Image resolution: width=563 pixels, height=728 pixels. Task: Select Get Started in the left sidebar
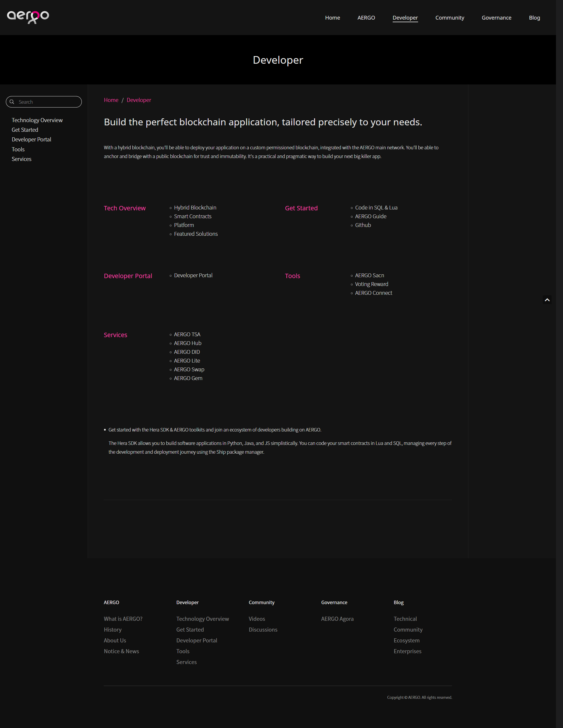click(x=25, y=130)
